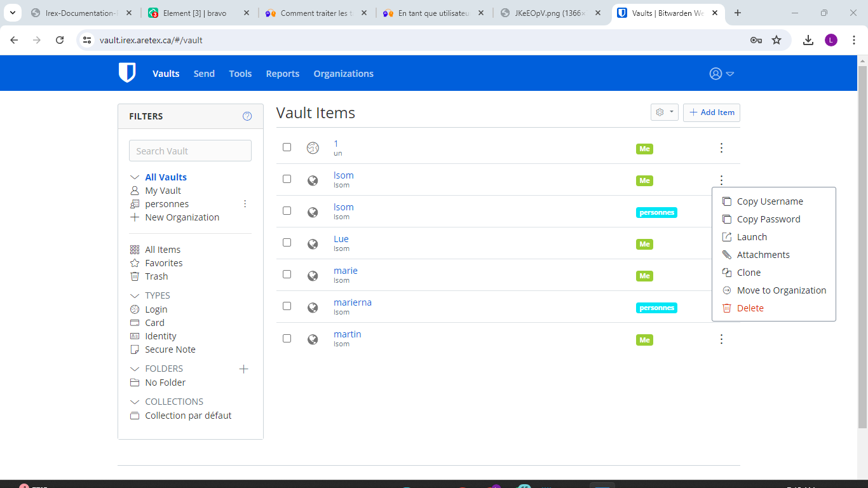Select the checkbox for item 1
868x488 pixels.
pos(287,147)
